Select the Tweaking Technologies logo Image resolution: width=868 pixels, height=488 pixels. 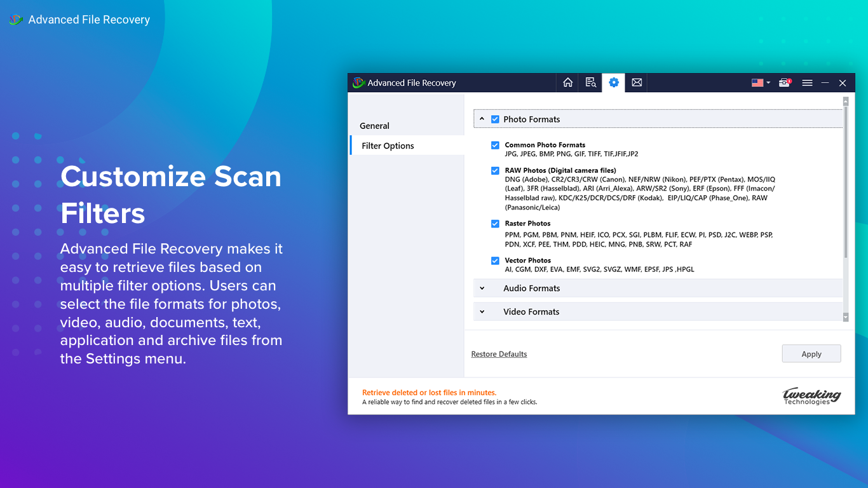pos(811,396)
